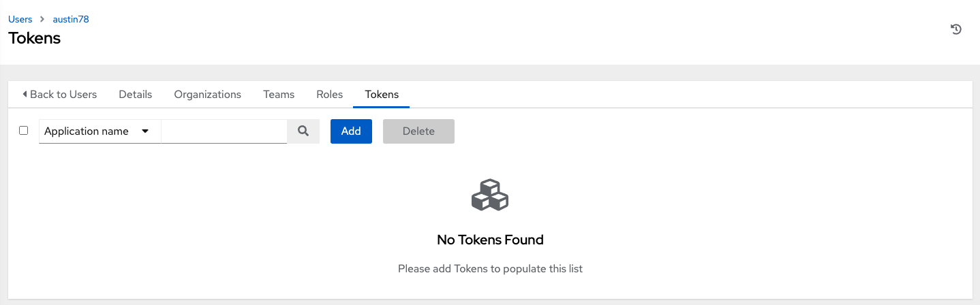980x305 pixels.
Task: Open the austin78 breadcrumb link
Action: point(71,19)
